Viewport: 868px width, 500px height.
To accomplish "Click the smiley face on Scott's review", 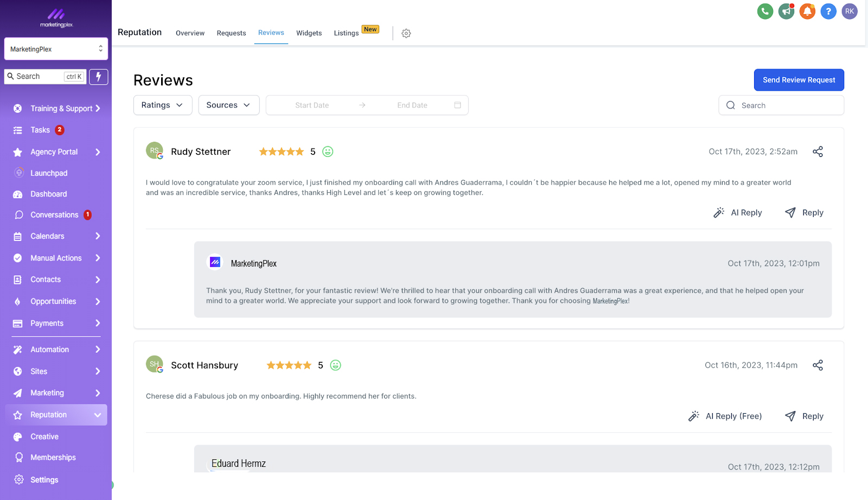I will [x=336, y=365].
